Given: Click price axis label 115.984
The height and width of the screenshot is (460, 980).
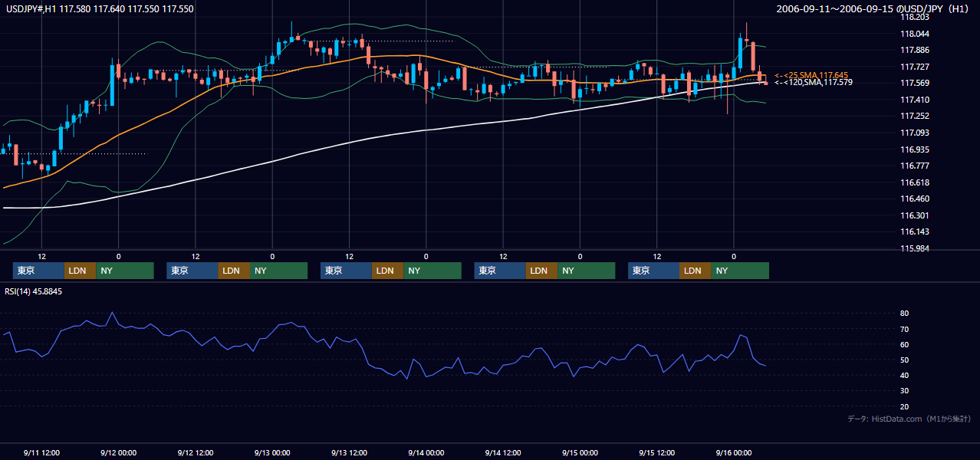Looking at the screenshot, I should click(x=914, y=248).
